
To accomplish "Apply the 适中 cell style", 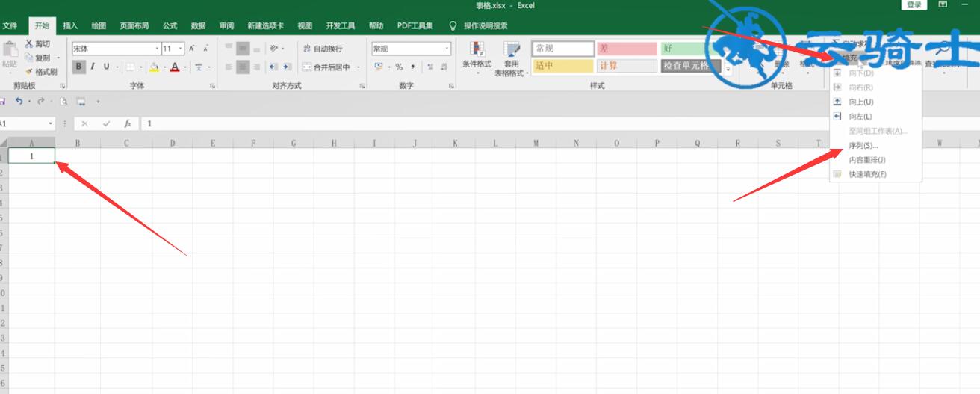I will [562, 66].
